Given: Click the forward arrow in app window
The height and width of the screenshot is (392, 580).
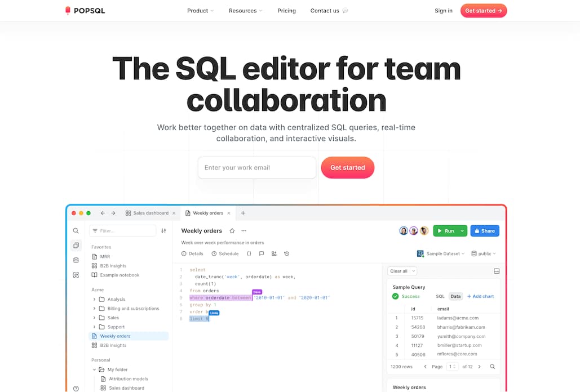Looking at the screenshot, I should pos(113,213).
